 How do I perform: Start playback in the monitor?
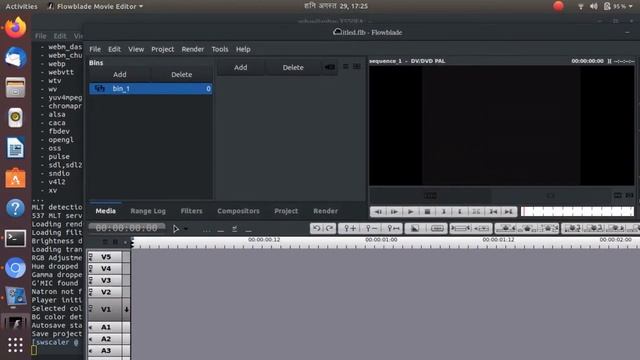coord(411,211)
